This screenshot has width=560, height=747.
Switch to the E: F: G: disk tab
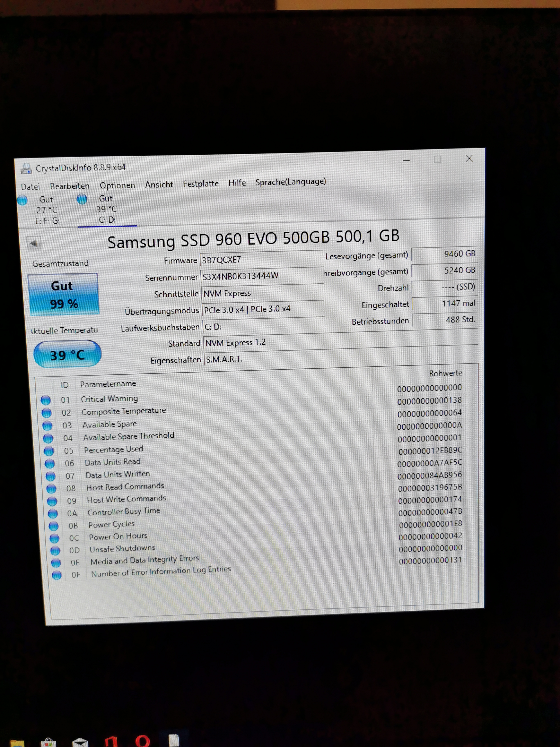(47, 210)
